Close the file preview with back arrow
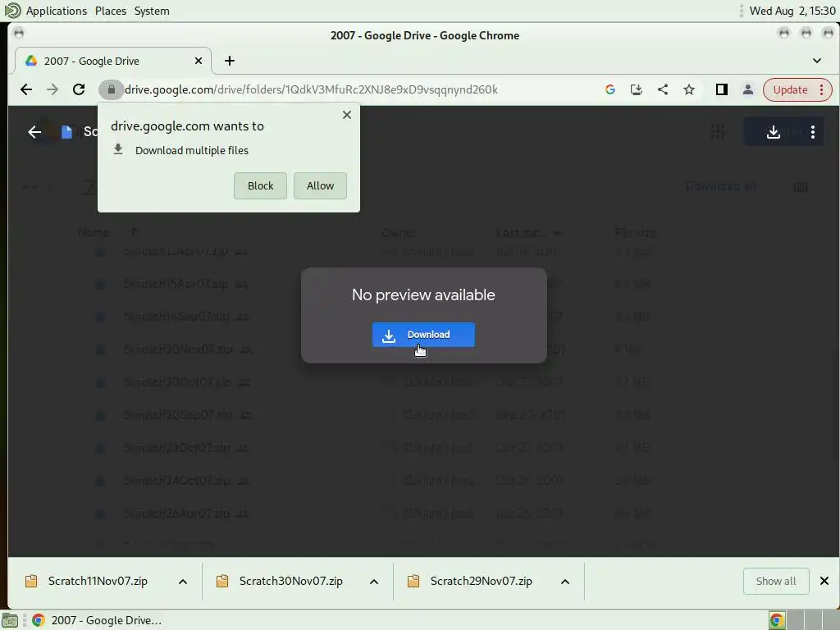840x630 pixels. point(34,132)
